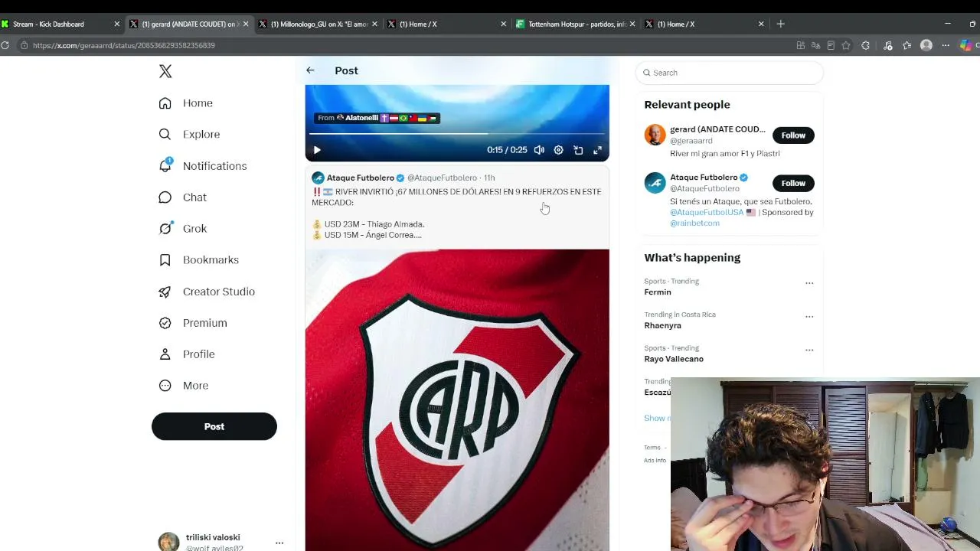Screen dimensions: 980x551
Task: Play the video with the play button
Action: tap(317, 150)
